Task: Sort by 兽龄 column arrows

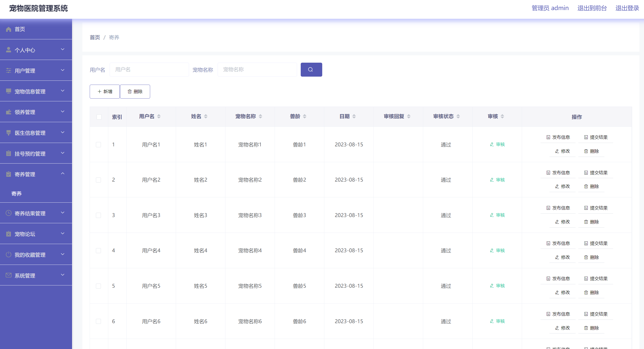Action: [x=305, y=116]
